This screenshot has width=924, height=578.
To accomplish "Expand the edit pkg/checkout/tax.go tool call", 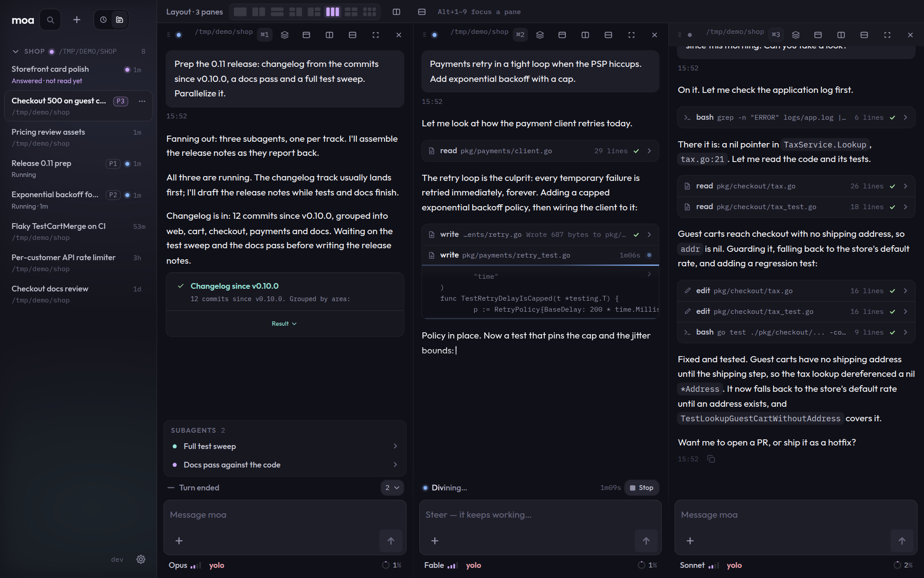I will point(796,291).
